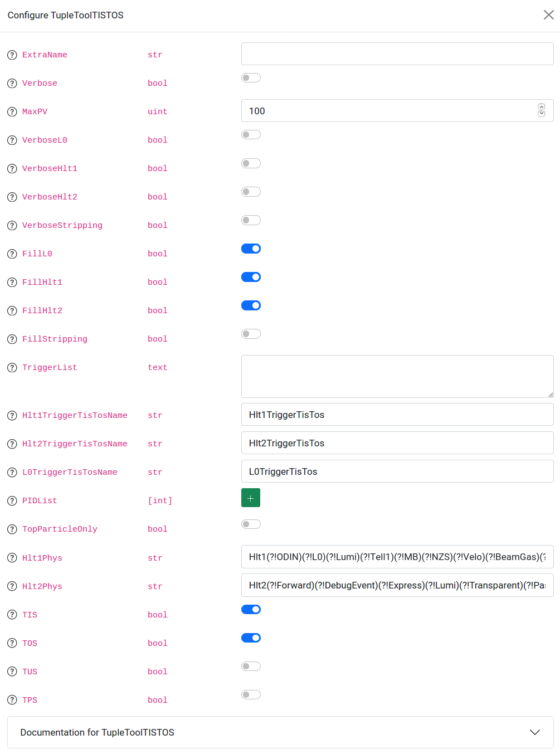This screenshot has height=754, width=560.
Task: Enable the Verbose toggle
Action: tap(251, 78)
